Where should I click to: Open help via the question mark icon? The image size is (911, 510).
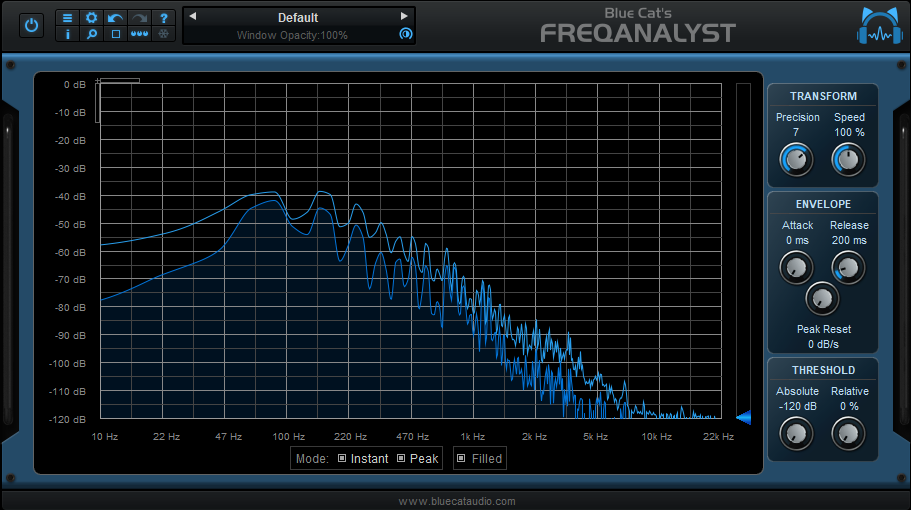[164, 18]
